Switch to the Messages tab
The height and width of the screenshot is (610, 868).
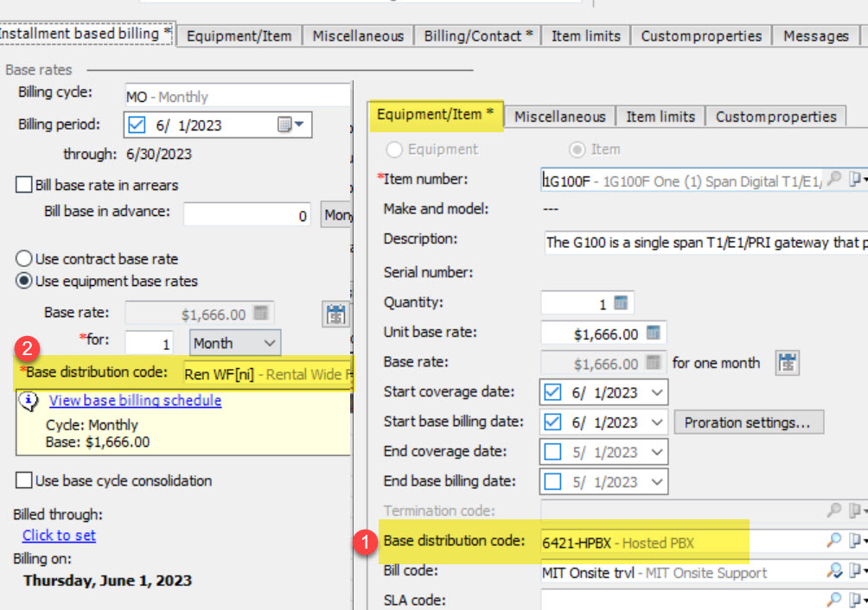coord(815,36)
